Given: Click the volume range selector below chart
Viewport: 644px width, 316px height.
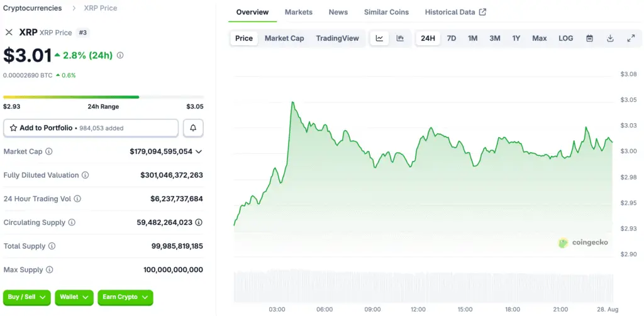Looking at the screenshot, I should (423, 286).
